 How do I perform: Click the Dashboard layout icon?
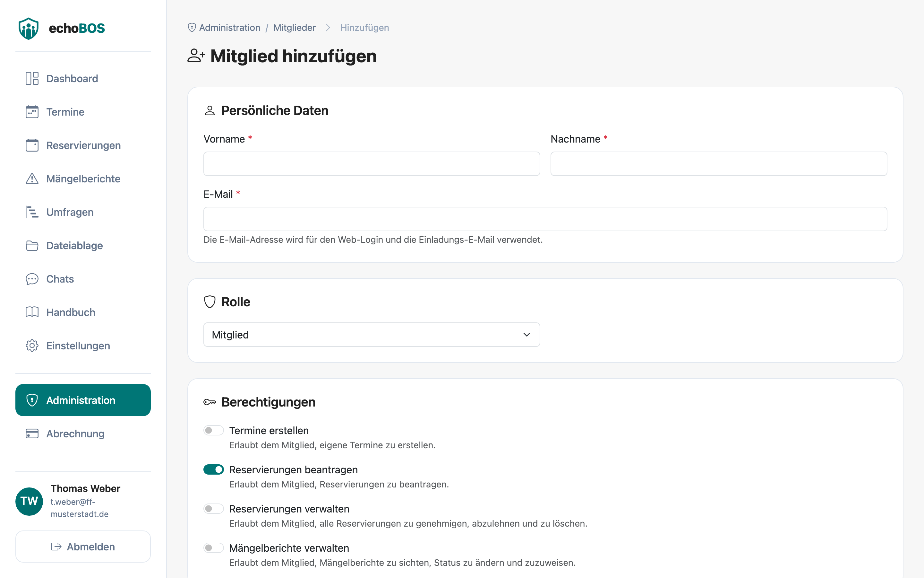pyautogui.click(x=32, y=78)
